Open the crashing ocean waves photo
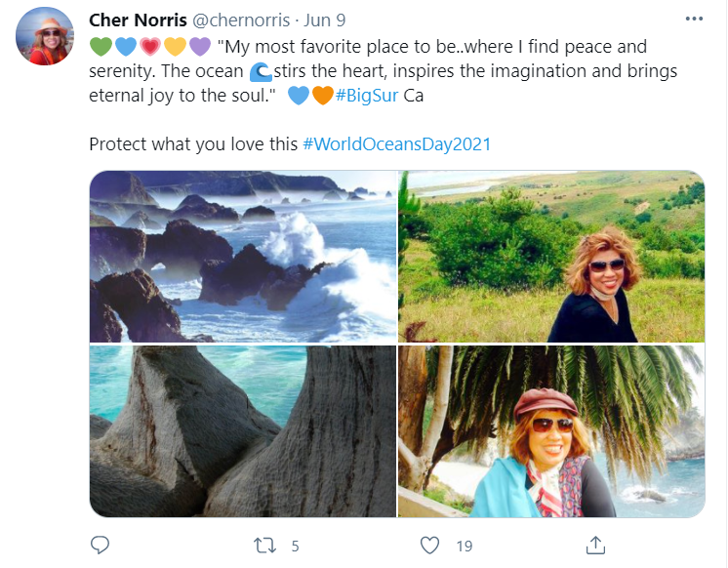728x568 pixels. [x=242, y=257]
